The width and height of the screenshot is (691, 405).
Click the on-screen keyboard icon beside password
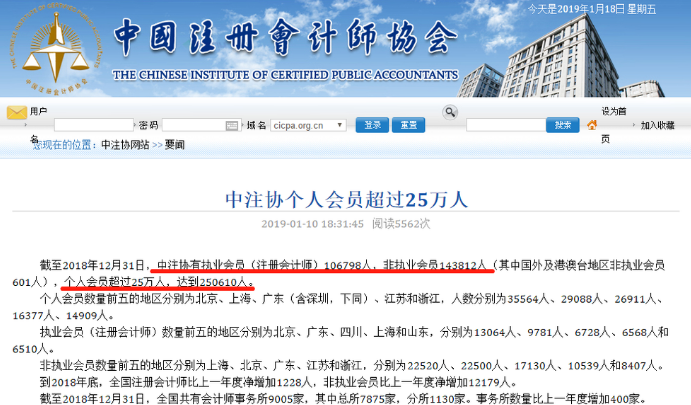click(232, 125)
